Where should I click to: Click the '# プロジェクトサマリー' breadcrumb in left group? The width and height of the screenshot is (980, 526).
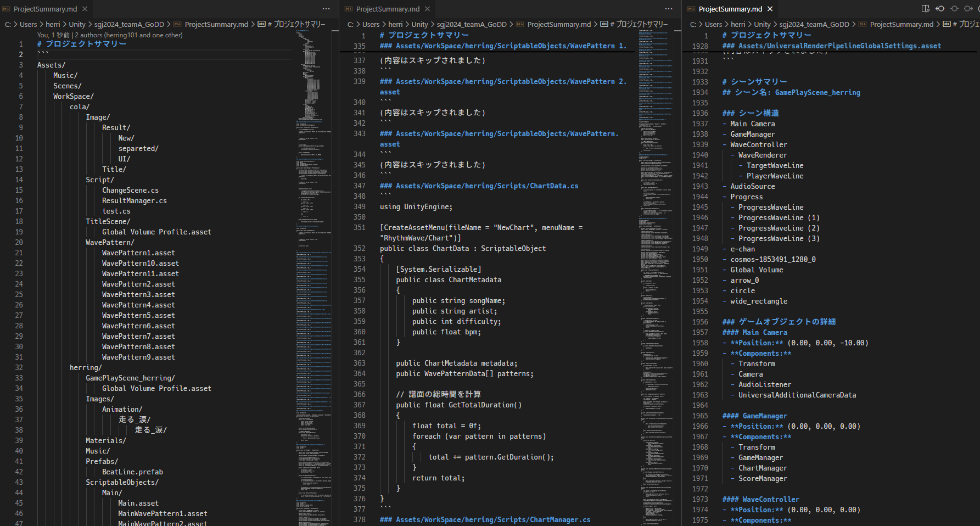pyautogui.click(x=296, y=24)
